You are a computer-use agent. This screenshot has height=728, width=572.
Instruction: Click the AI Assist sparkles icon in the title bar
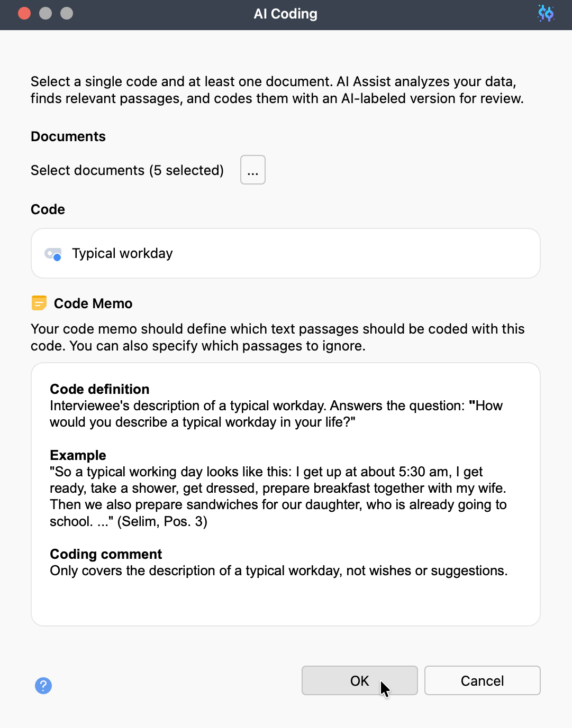(x=546, y=14)
